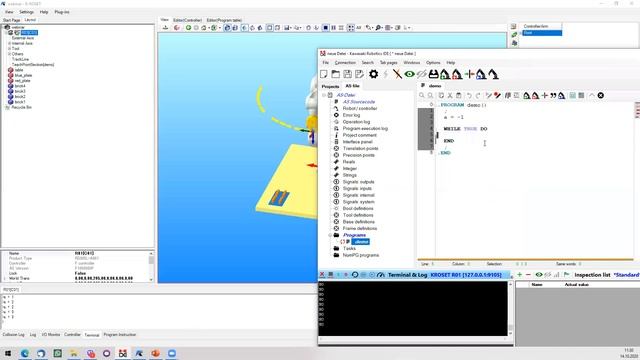640x360 pixels.
Task: Click green plus in Inspection list toolbar
Action: [x=520, y=275]
